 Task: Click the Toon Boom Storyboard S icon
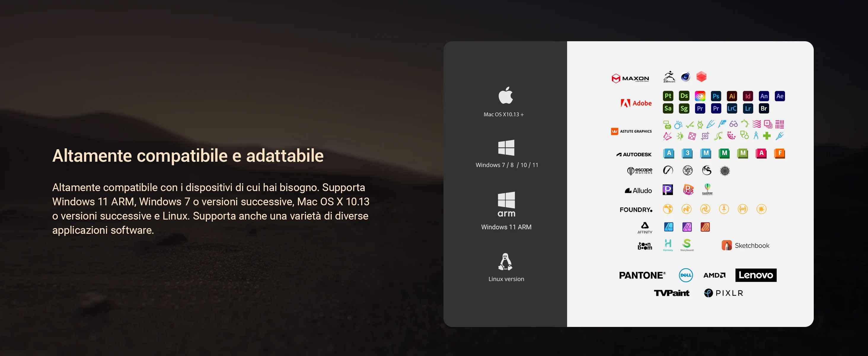(687, 245)
